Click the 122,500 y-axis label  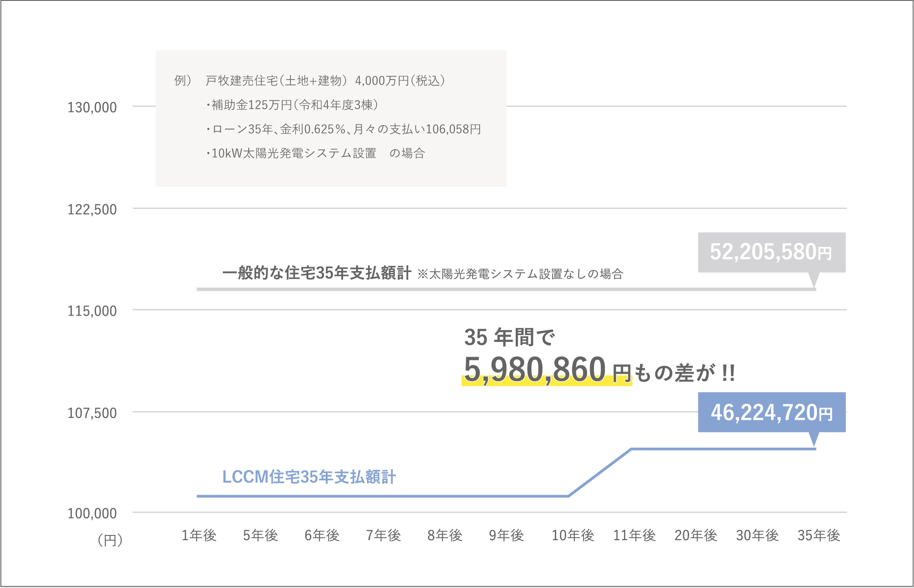(x=92, y=209)
